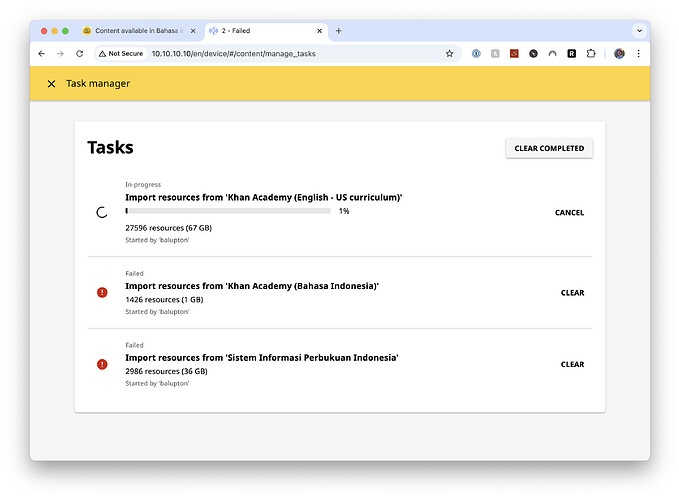Open the Chrome three-dot menu
Viewport: 679px width, 500px height.
click(x=638, y=54)
